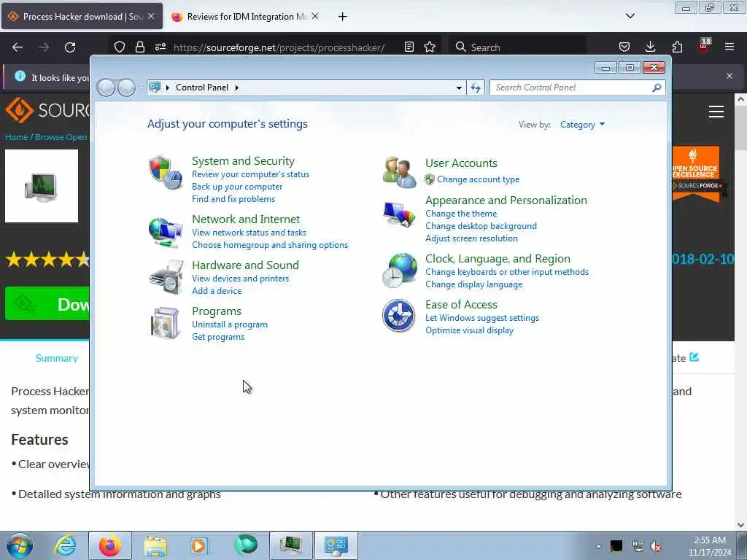Click the taskbar clock and date
The height and width of the screenshot is (560, 747).
click(709, 546)
